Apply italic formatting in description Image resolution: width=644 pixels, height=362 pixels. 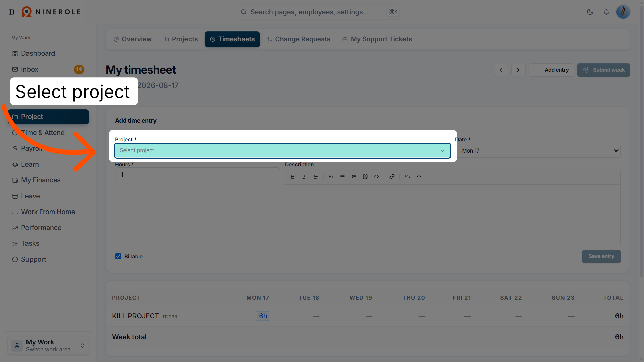point(304,177)
